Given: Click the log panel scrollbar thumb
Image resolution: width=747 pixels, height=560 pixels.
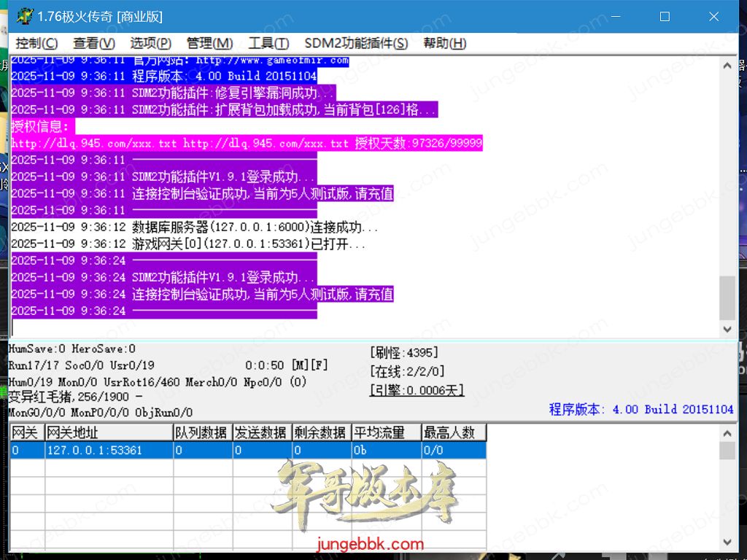Looking at the screenshot, I should (727, 297).
